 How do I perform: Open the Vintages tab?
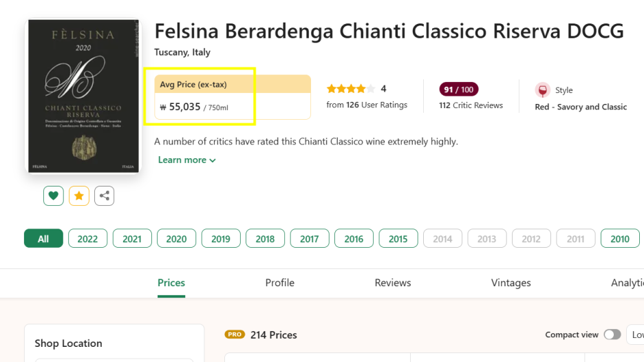tap(511, 283)
